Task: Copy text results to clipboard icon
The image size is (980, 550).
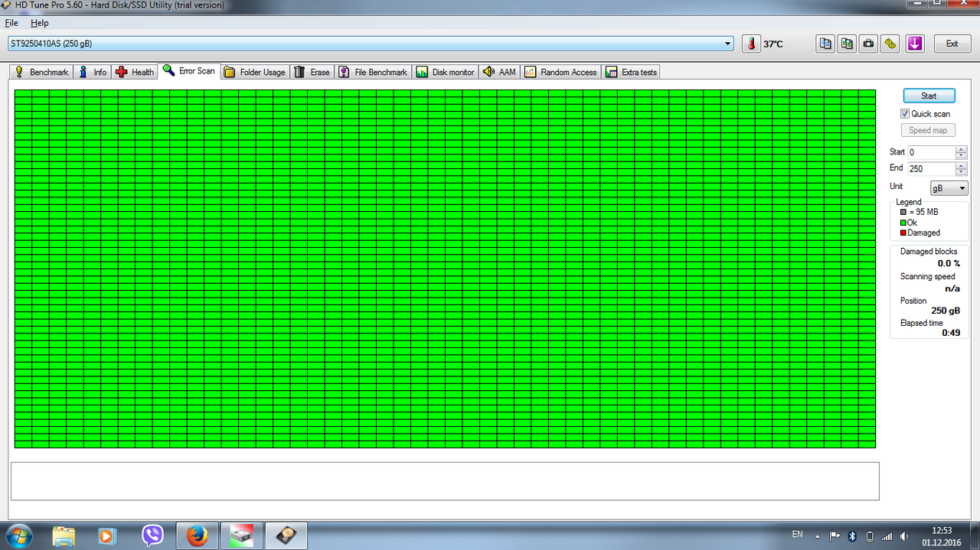Action: pyautogui.click(x=825, y=44)
